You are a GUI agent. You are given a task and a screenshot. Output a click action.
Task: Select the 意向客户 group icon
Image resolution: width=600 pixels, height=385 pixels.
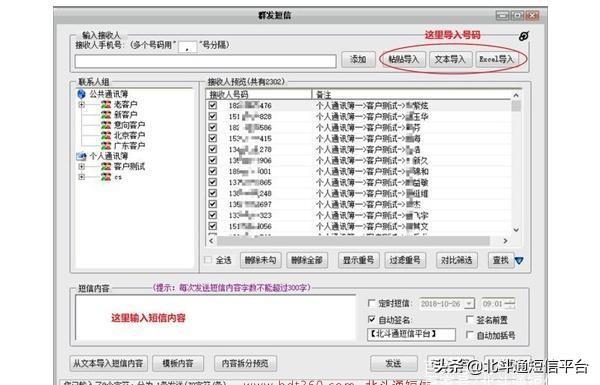pos(106,125)
